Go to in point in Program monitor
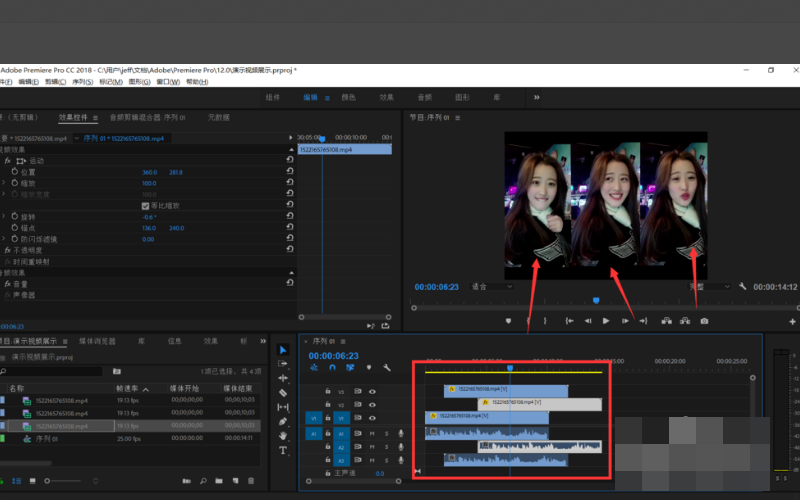Screen dimensions: 800x500 coord(569,321)
